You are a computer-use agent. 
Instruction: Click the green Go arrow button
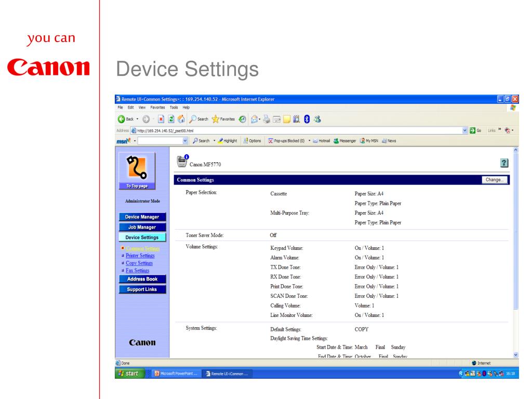point(472,130)
